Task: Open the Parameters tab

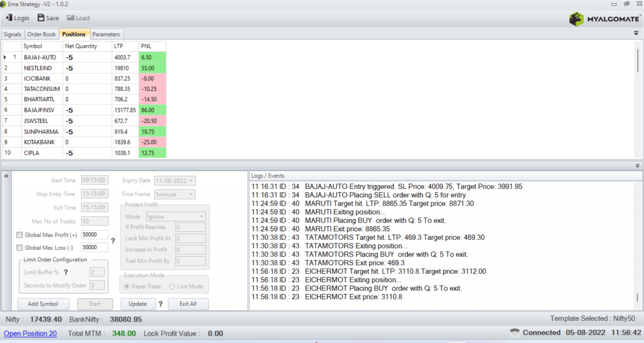Action: 106,34
